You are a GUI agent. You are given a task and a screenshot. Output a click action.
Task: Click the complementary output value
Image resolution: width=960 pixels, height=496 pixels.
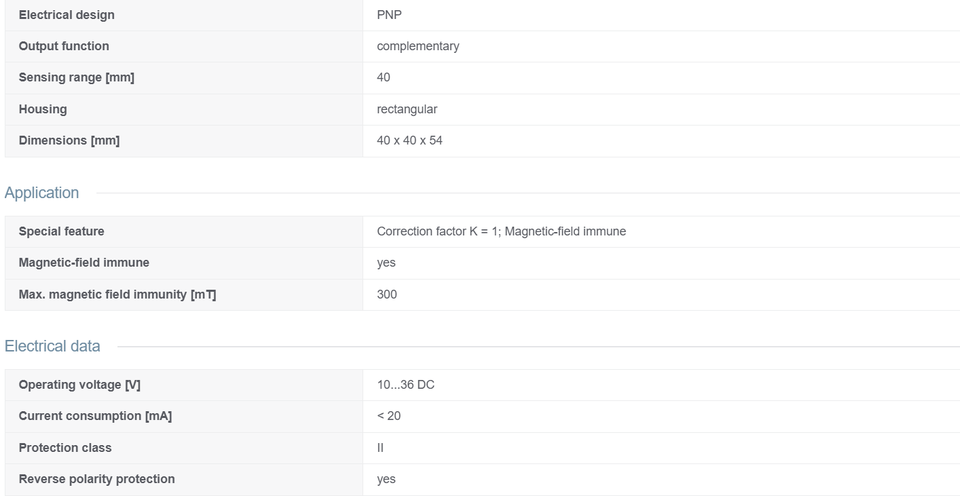pyautogui.click(x=418, y=47)
